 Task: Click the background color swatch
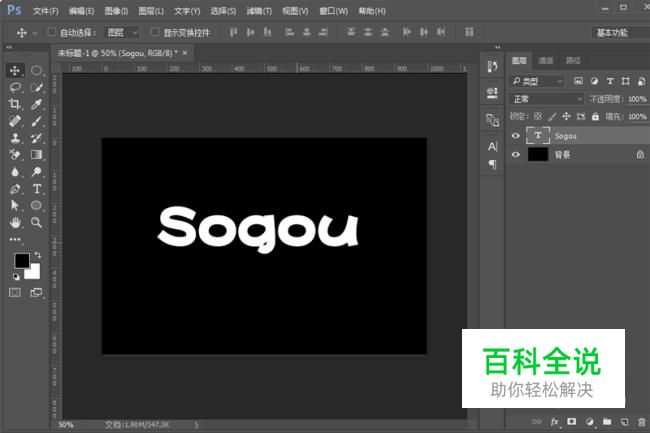[34, 273]
